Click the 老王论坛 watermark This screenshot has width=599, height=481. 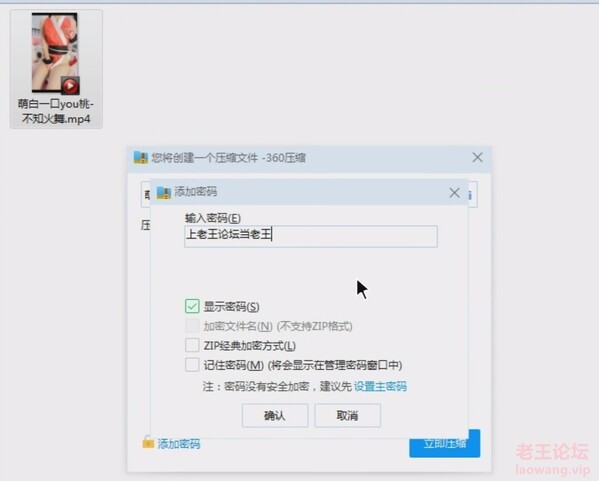click(552, 451)
